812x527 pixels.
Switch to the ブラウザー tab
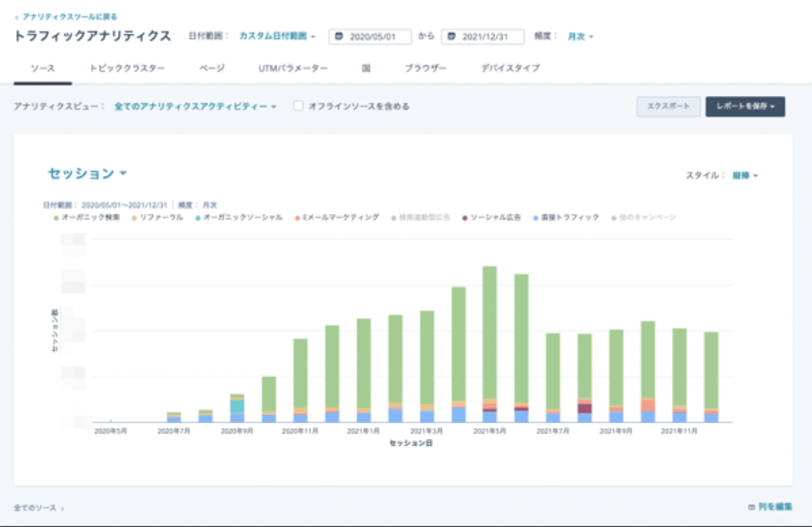point(426,68)
